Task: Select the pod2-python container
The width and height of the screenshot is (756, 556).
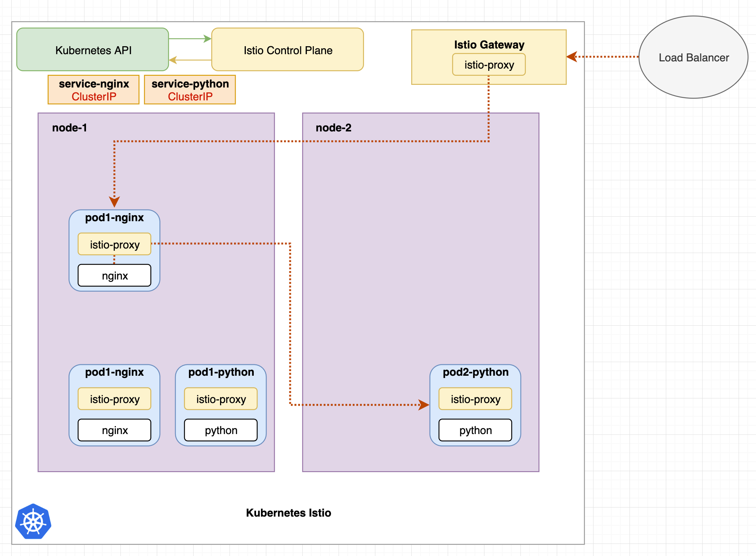Action: click(x=475, y=372)
